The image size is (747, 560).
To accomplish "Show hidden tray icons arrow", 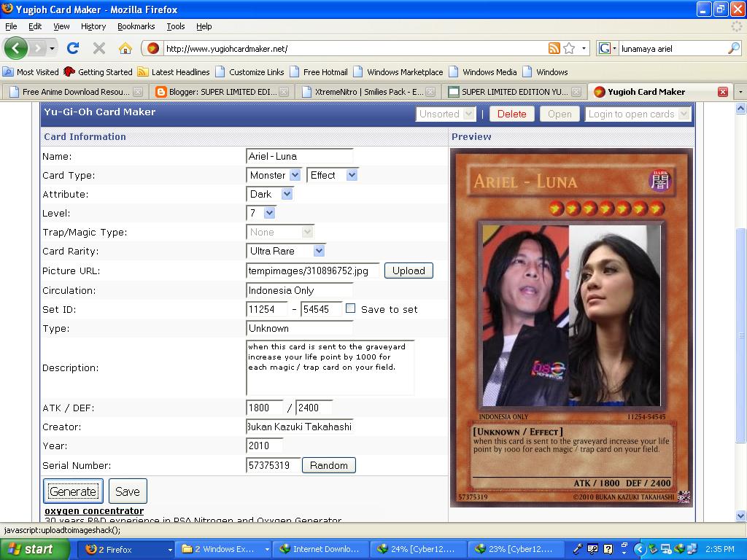I will (639, 549).
